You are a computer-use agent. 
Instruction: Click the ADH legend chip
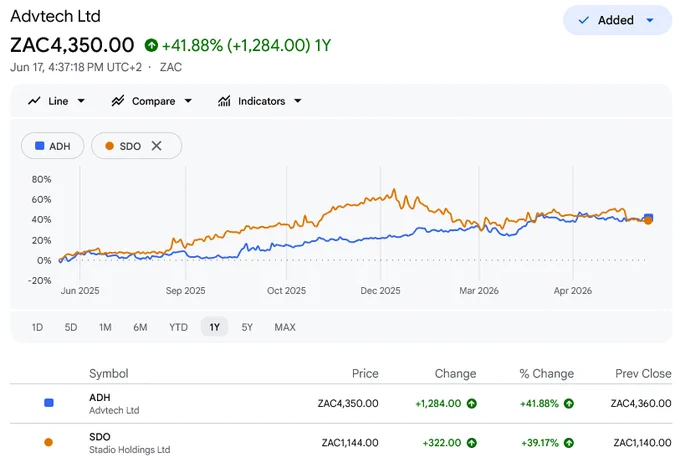click(52, 146)
